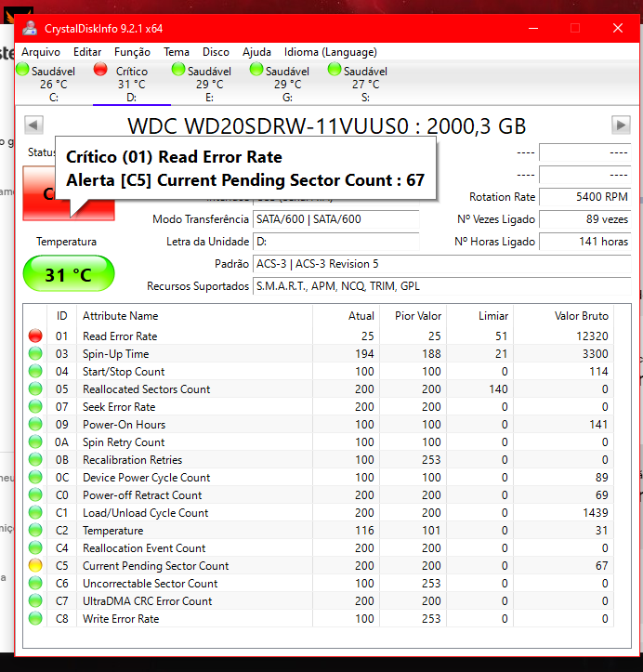
Task: Click green status dot for Reallocated Sectors Count
Action: coord(35,389)
